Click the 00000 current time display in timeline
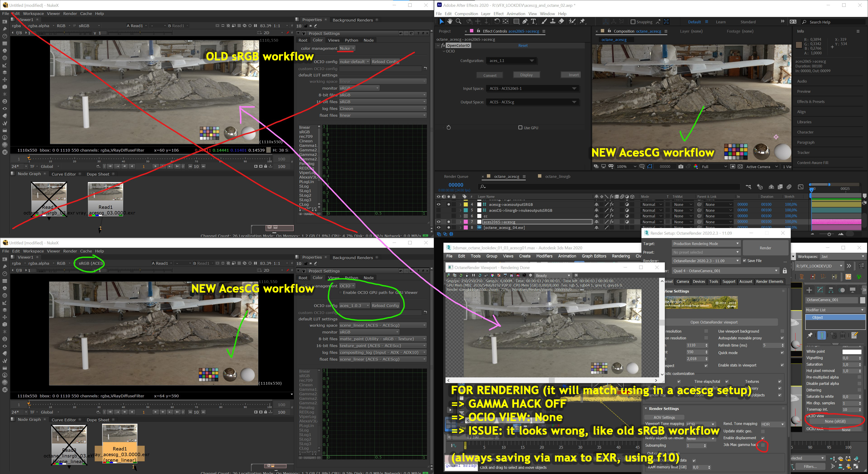This screenshot has width=868, height=474. pos(456,185)
